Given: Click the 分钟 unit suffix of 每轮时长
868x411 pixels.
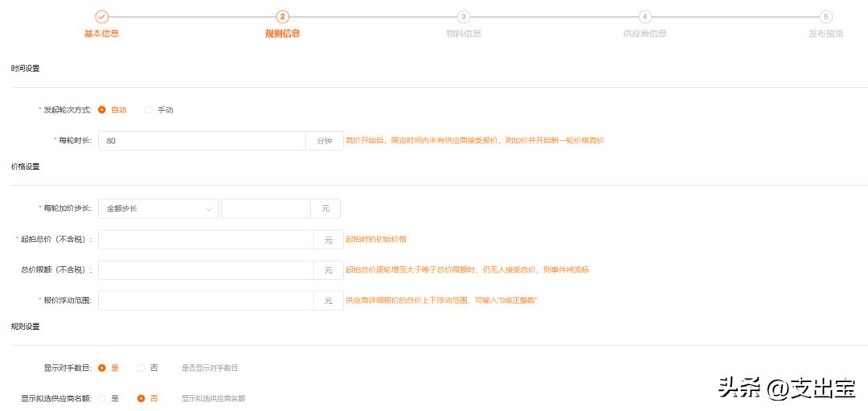Looking at the screenshot, I should click(325, 141).
